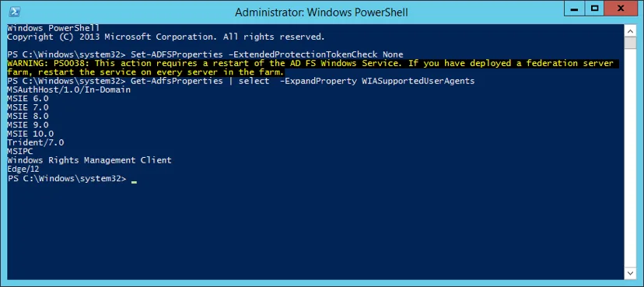Click Windows Rights Management Client line
This screenshot has width=644, height=287.
click(x=89, y=160)
